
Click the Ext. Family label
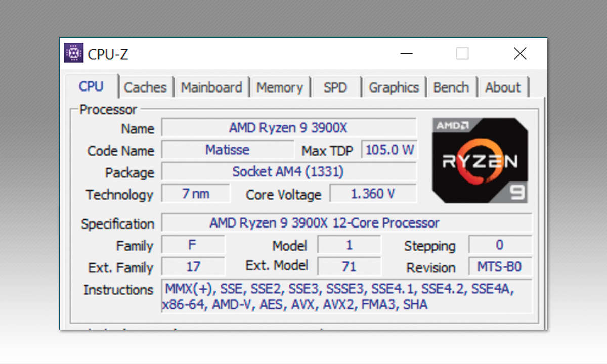coord(120,267)
